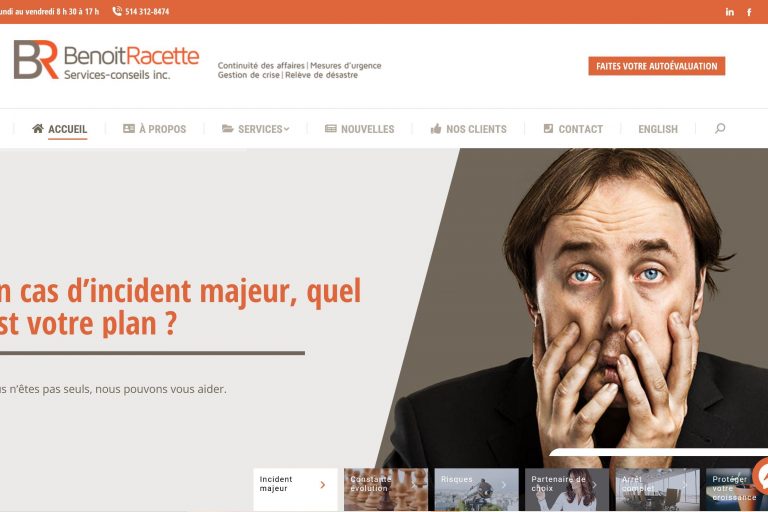Click the thumbs-up icon beside Nos Clients

click(x=436, y=128)
